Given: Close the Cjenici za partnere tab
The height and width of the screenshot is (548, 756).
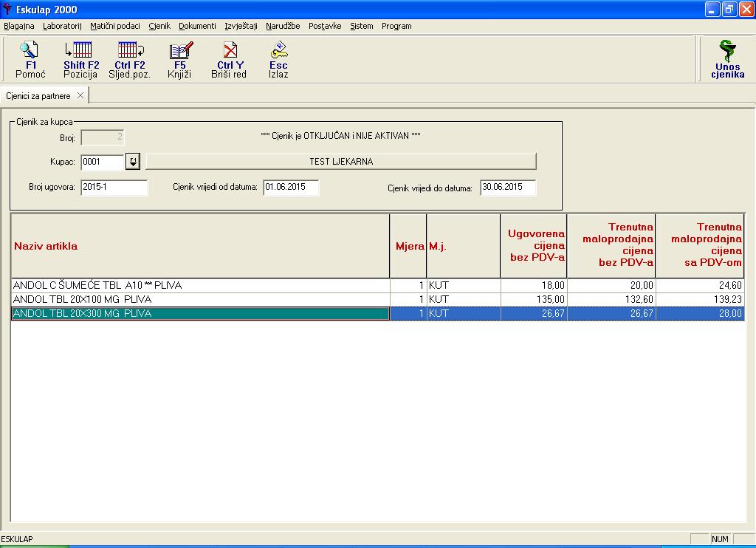Looking at the screenshot, I should pyautogui.click(x=80, y=95).
